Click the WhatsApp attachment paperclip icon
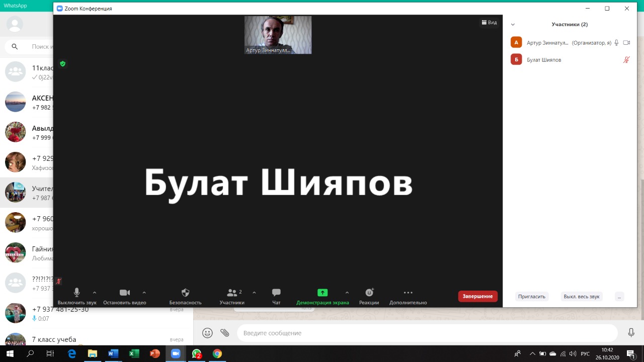Viewport: 644px width, 362px height. tap(225, 333)
